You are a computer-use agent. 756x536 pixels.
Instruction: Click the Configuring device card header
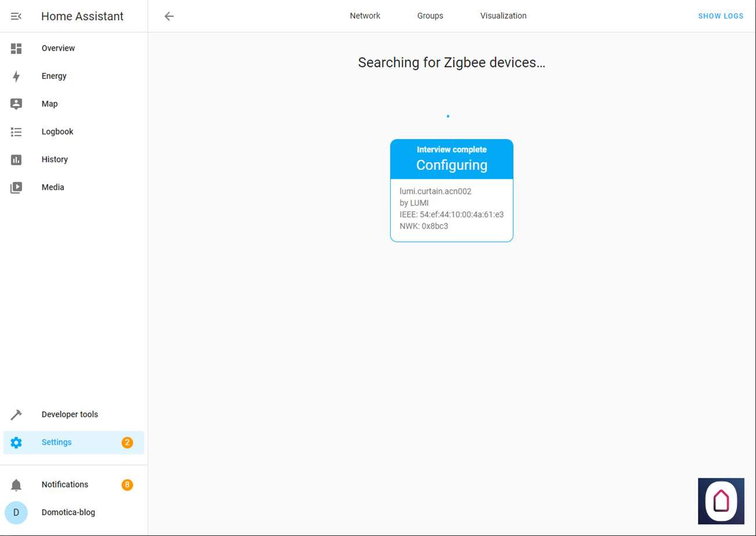pos(452,159)
